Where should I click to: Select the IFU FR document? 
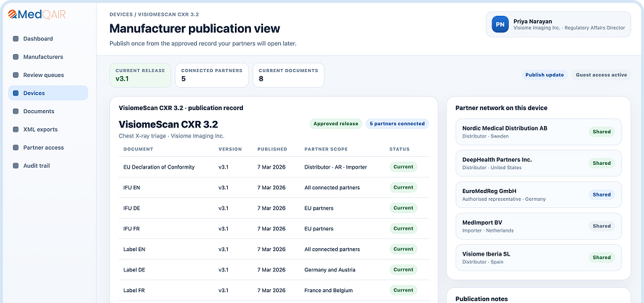274,229
